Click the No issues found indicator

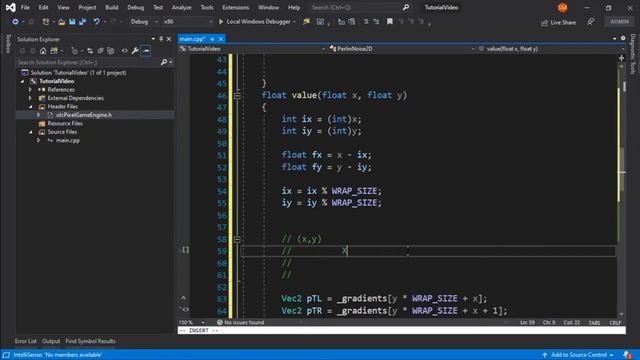[x=240, y=322]
